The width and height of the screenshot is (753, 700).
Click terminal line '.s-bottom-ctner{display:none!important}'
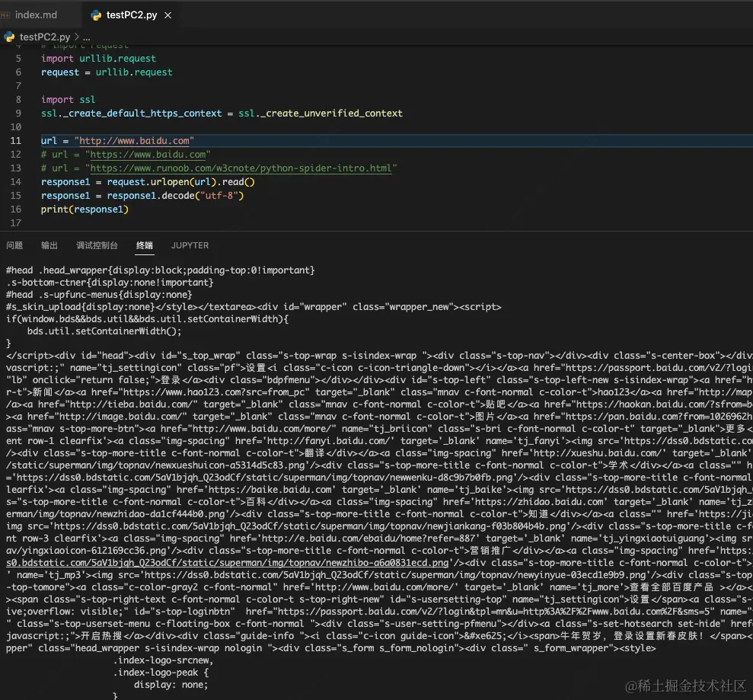[110, 283]
